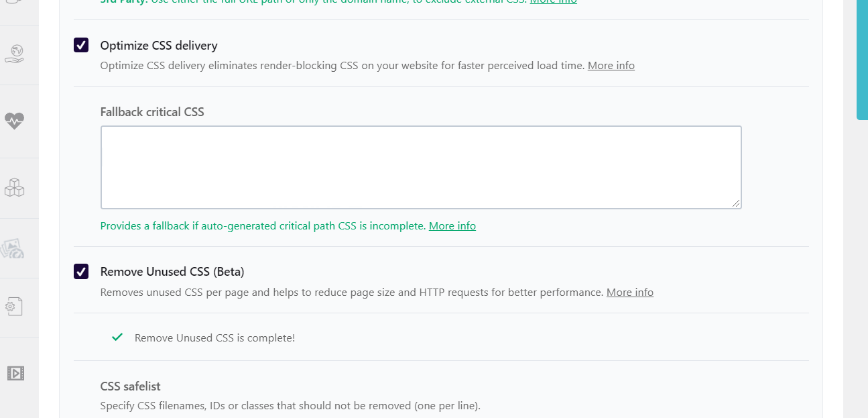Click the Remove Unused CSS (Beta) label
Viewport: 868px width, 418px height.
[x=172, y=272]
